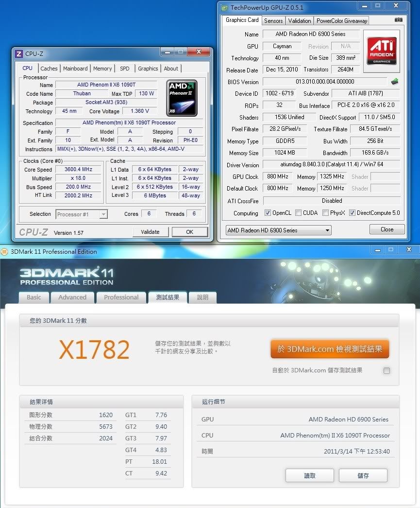The height and width of the screenshot is (508, 420).
Task: Click the Multiplier x 18.0 field
Action: point(78,178)
